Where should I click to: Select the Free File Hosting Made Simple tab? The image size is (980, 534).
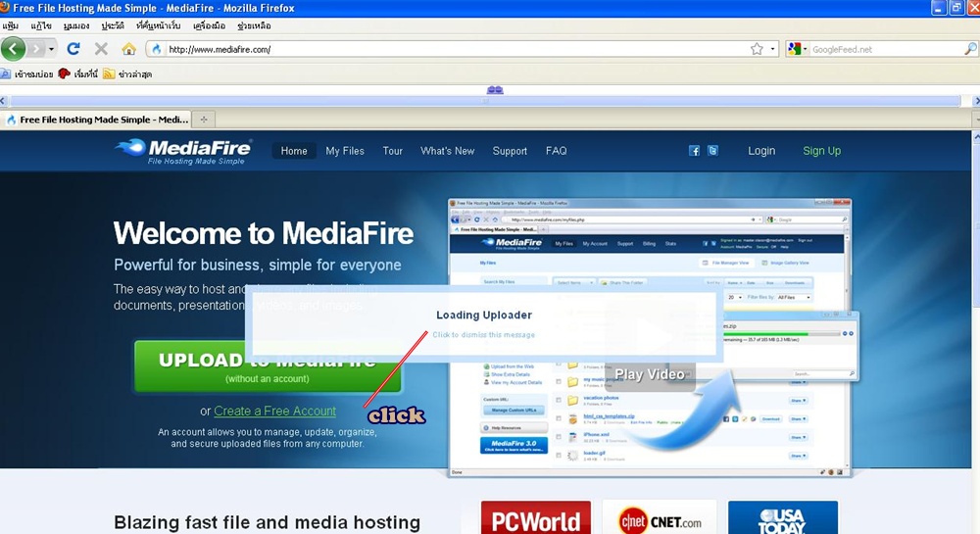(97, 120)
